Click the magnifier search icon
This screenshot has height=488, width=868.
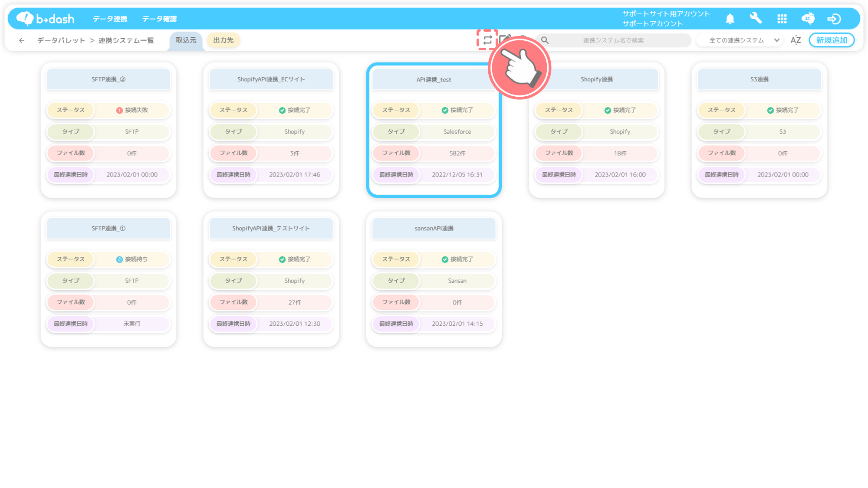(x=545, y=40)
